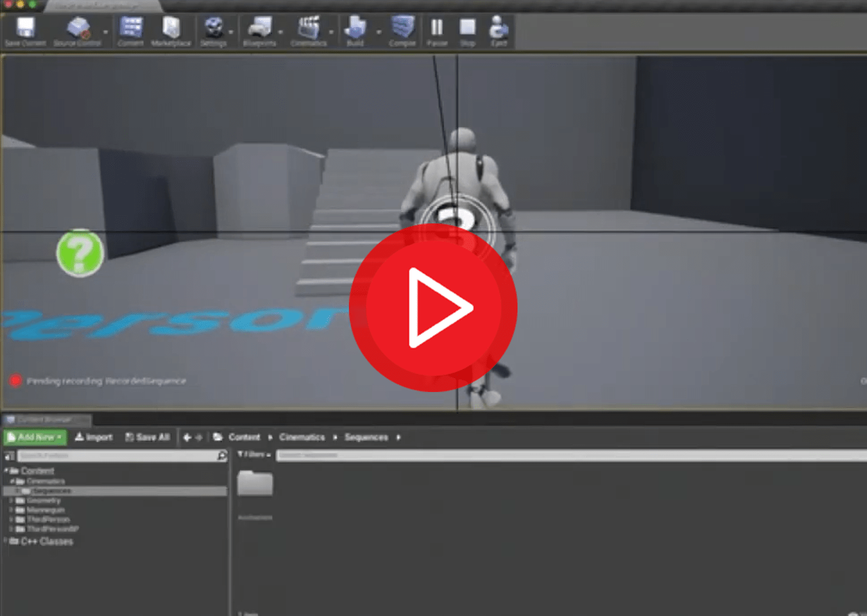
Task: Click Cinematics in the breadcrumb path
Action: [302, 438]
